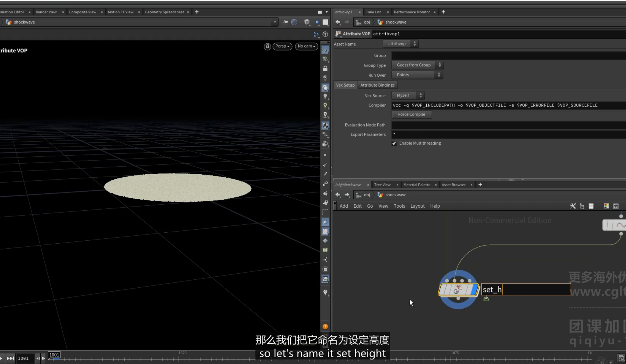Click the node color palette icon
The image size is (626, 364).
(x=606, y=206)
